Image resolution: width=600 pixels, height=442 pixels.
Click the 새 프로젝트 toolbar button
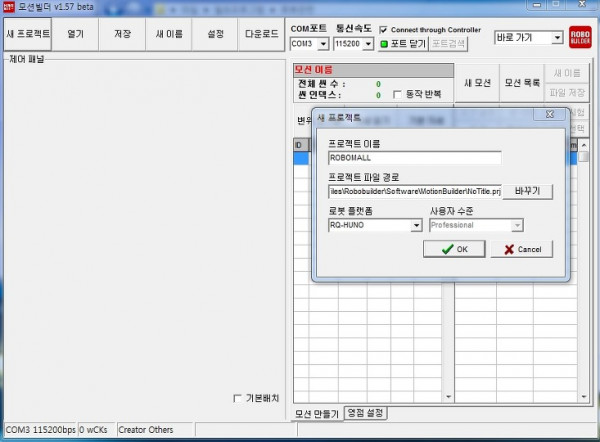(28, 34)
